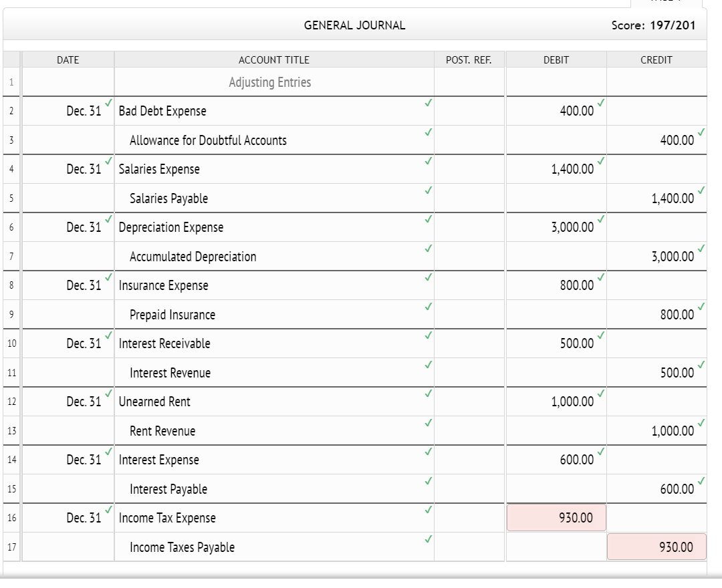Click the 500.00 Interest Revenue credit
Viewport: 722px width, 588px height.
coord(677,373)
